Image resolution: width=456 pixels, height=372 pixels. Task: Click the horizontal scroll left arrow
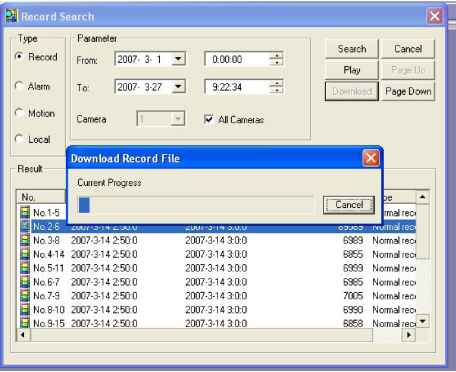(x=23, y=335)
